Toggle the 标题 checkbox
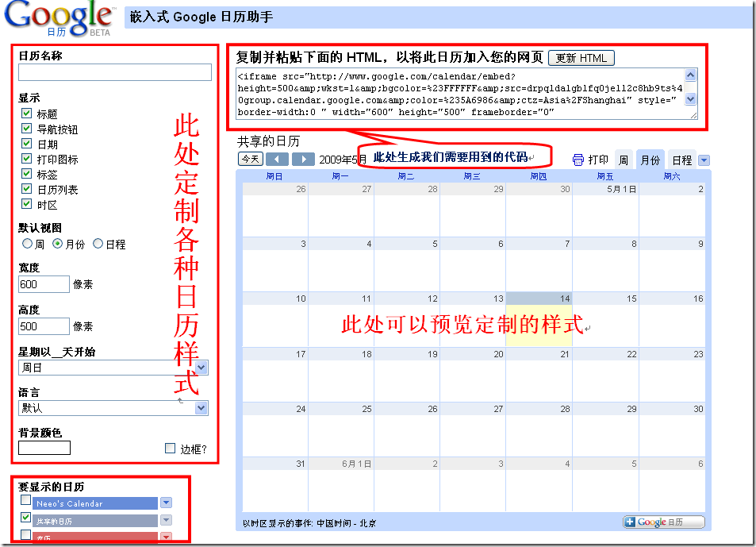Screen dimensions: 756x547 click(x=26, y=114)
